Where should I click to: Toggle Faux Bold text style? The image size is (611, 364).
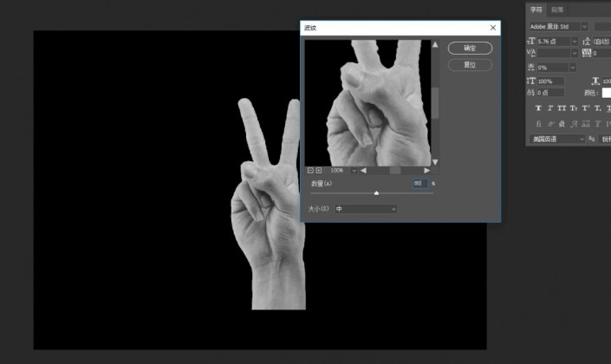[538, 108]
